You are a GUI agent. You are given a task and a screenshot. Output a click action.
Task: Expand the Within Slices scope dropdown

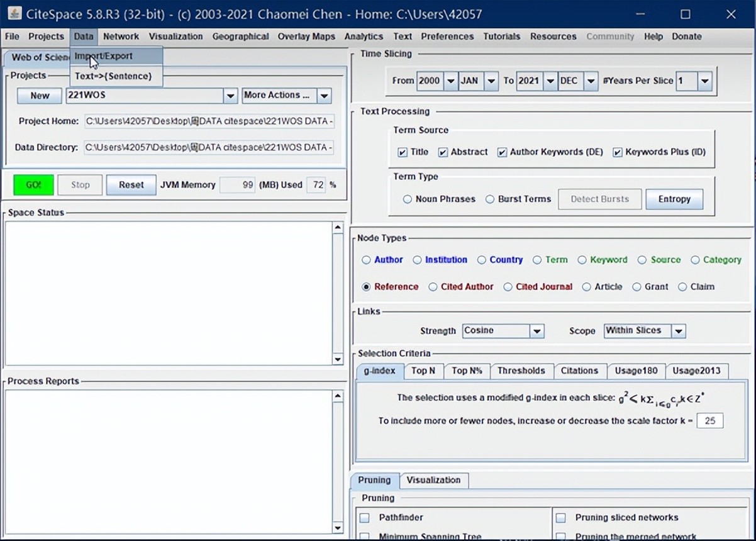(677, 331)
